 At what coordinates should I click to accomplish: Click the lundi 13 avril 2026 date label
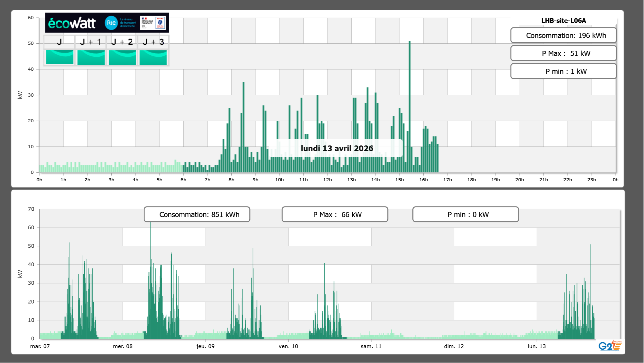pos(337,148)
